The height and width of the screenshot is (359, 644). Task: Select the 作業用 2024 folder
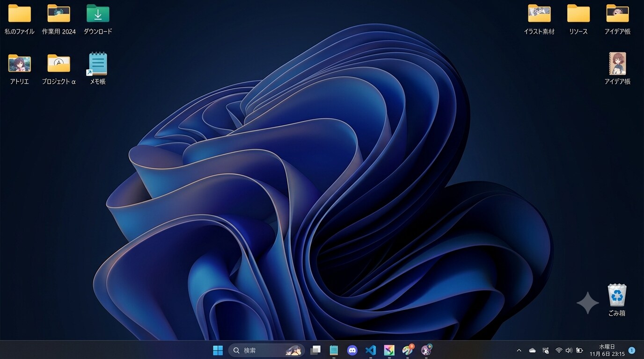pyautogui.click(x=59, y=14)
